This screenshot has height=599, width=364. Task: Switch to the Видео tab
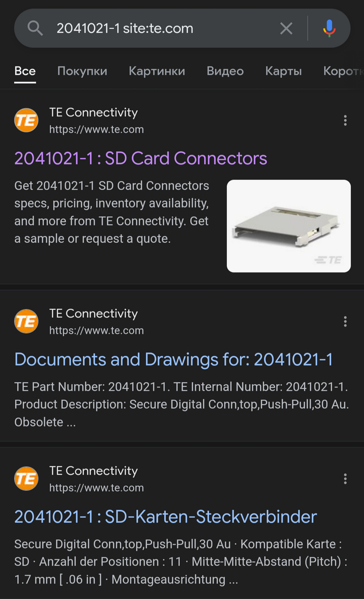[x=225, y=71]
